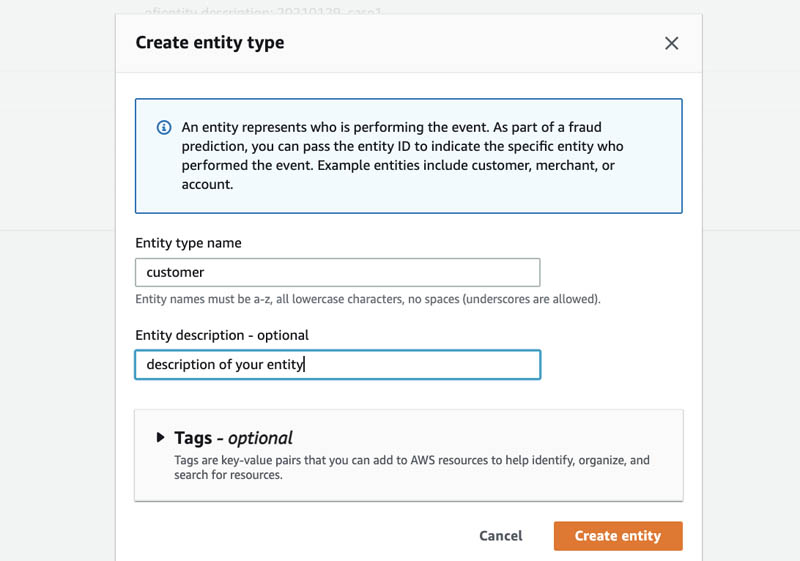
Task: Close the Create entity type dialog
Action: coord(671,43)
